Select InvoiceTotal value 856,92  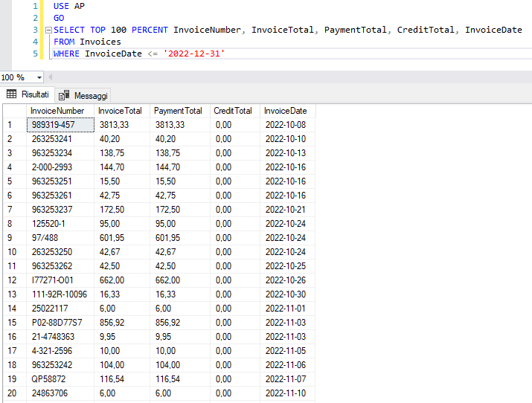point(122,323)
